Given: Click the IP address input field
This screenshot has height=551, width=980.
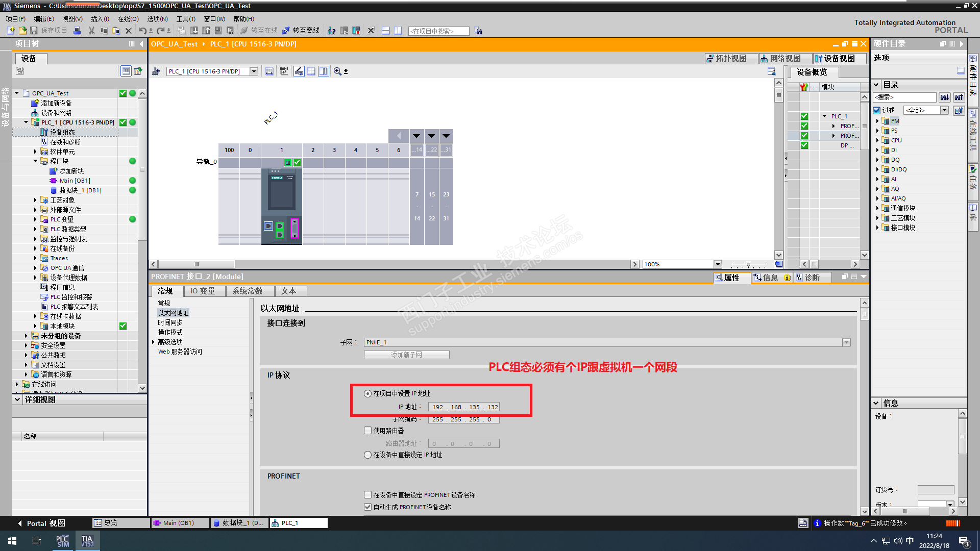Looking at the screenshot, I should [x=463, y=407].
